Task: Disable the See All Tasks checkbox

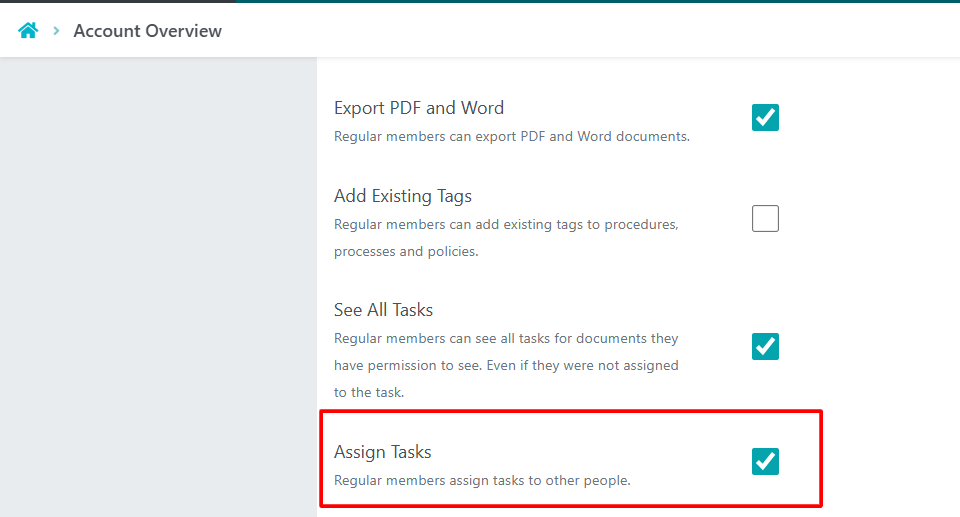Action: pos(765,346)
